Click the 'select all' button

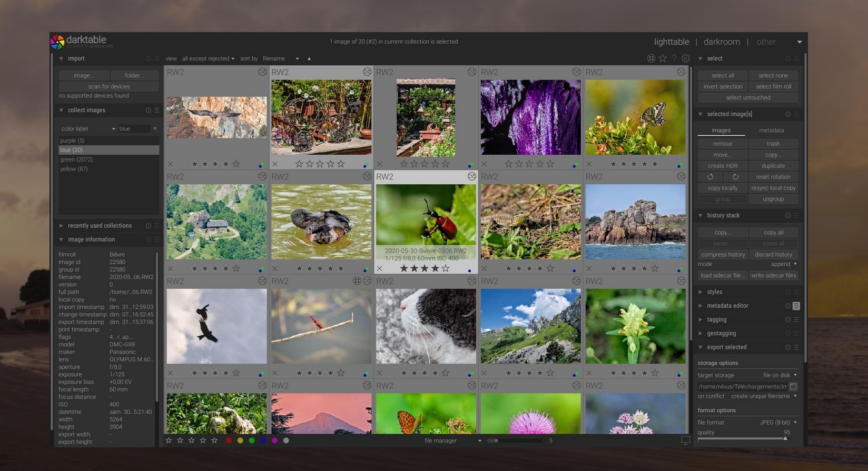coord(722,75)
